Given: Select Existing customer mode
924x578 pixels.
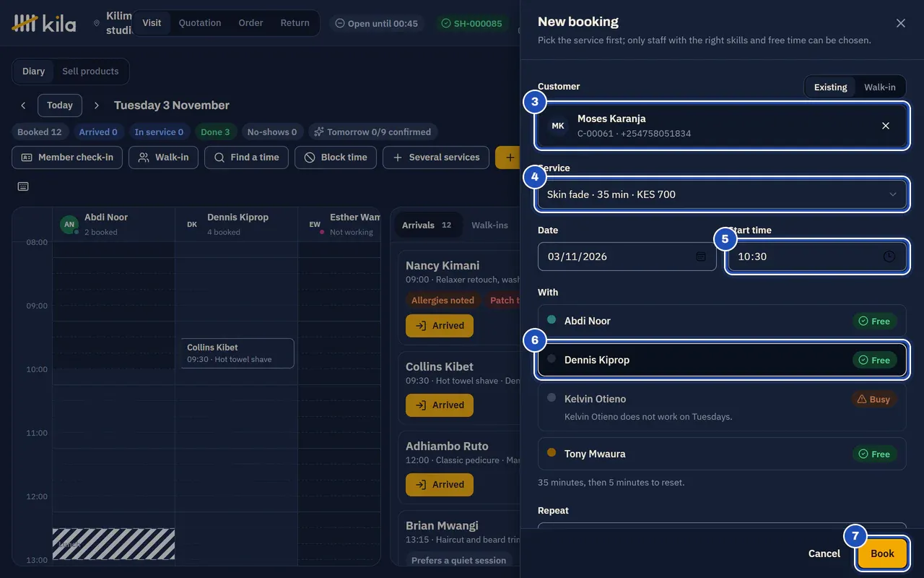Looking at the screenshot, I should 830,87.
